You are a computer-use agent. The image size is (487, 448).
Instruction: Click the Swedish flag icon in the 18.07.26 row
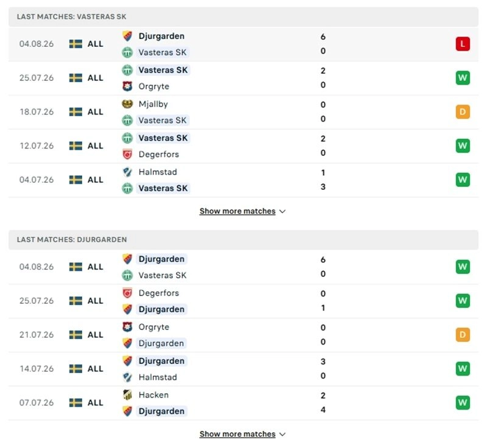click(x=75, y=112)
